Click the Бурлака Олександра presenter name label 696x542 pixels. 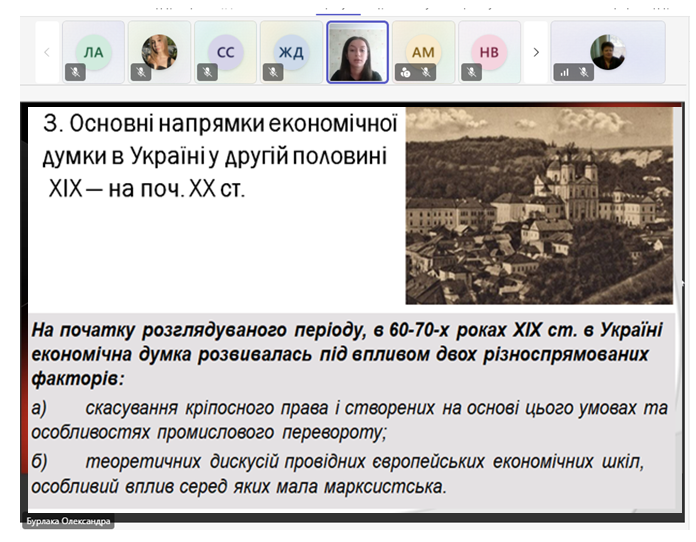tap(68, 521)
